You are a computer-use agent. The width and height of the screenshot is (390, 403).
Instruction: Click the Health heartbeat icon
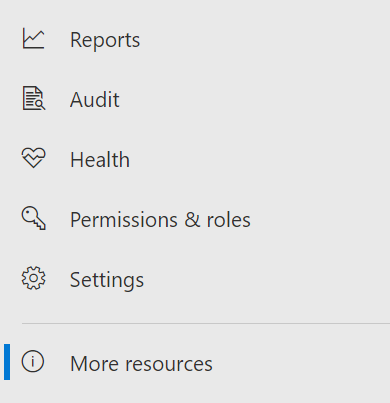(x=33, y=158)
